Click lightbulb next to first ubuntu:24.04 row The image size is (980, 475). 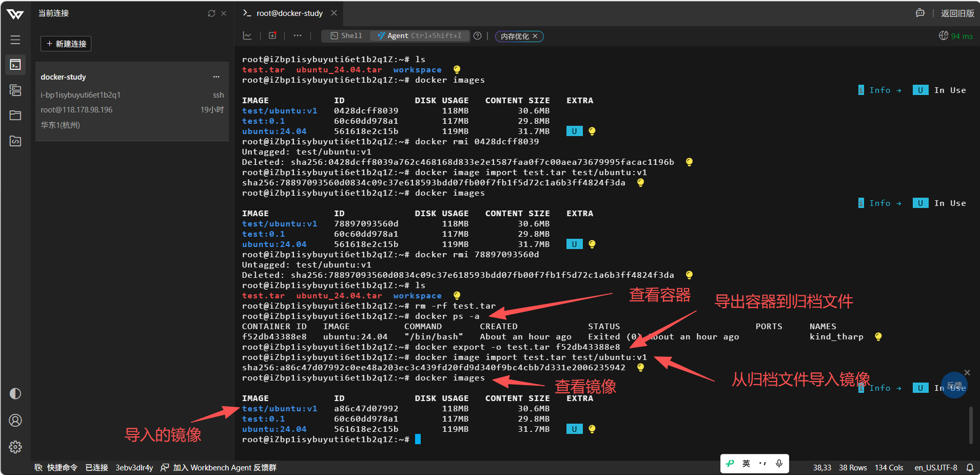[x=592, y=131]
